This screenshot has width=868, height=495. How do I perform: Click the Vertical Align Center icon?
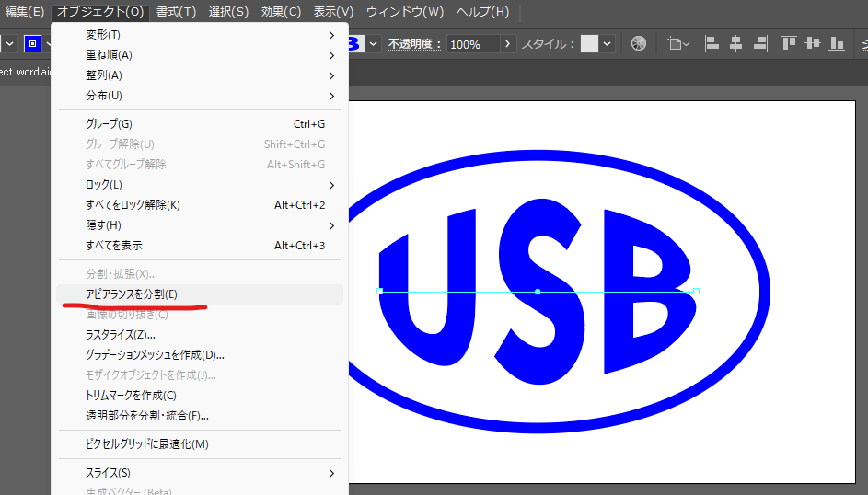point(813,43)
